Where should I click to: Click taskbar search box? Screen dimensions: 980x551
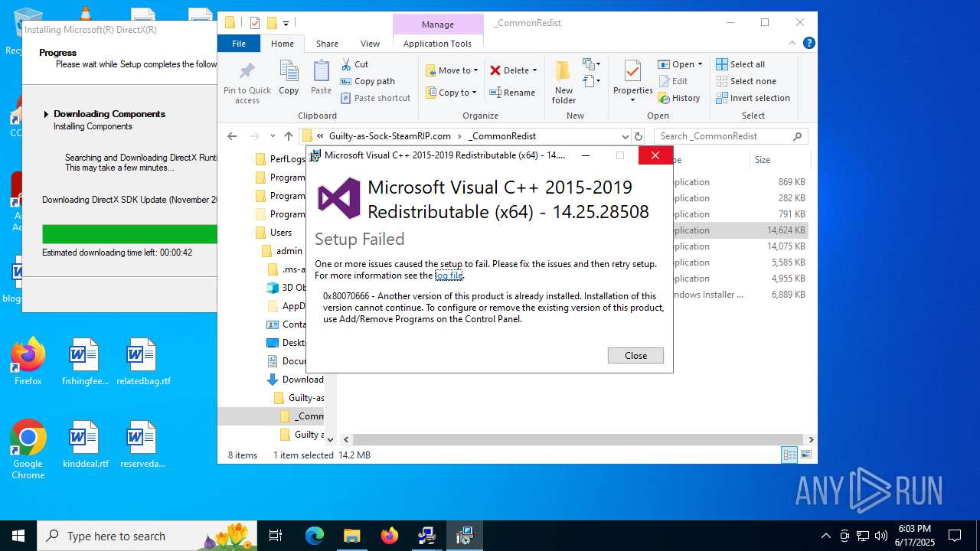click(148, 536)
